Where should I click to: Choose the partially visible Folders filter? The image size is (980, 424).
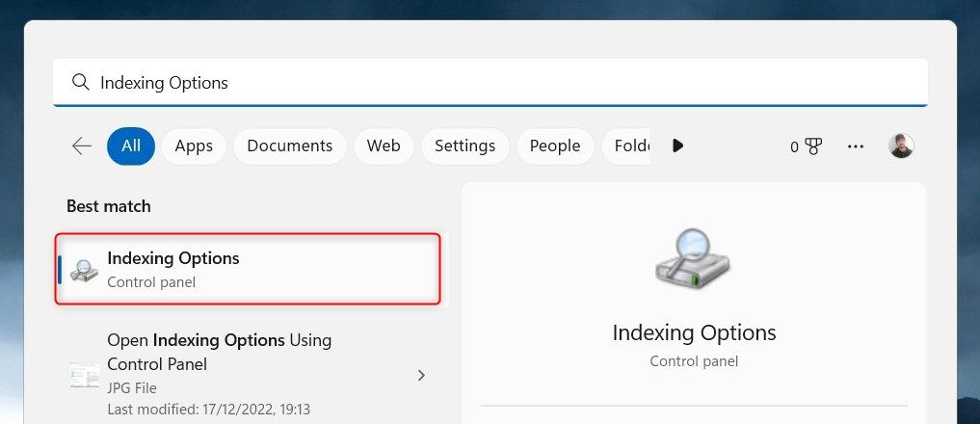click(628, 146)
